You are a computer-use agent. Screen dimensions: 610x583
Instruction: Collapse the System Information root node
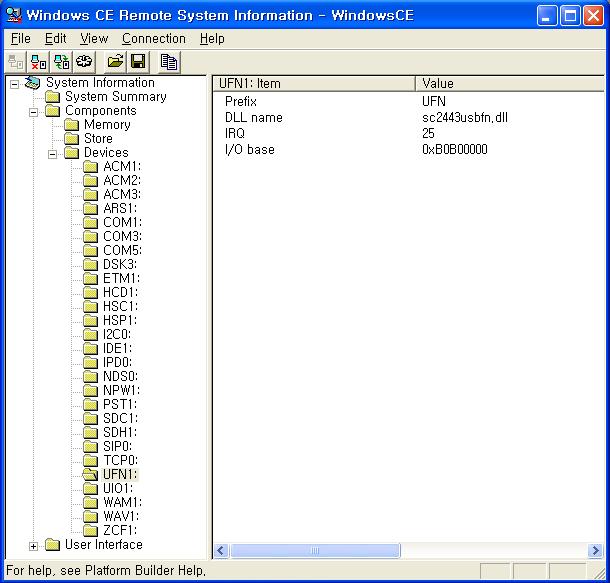tap(14, 84)
